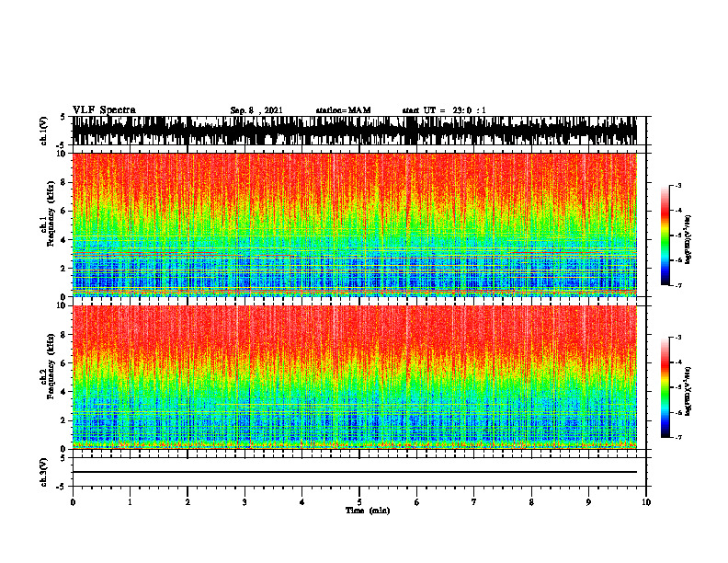Click the "ch.3(V)" axis label
728x563 pixels.
44,472
